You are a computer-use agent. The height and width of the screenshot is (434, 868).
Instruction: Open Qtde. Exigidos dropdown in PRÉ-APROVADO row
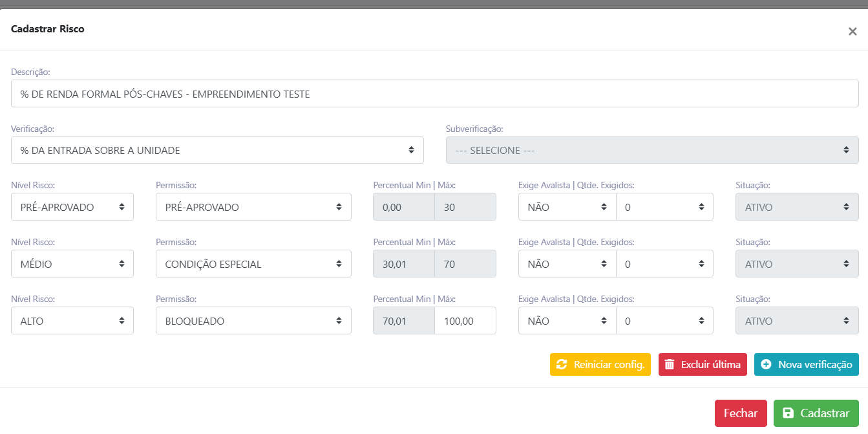click(664, 207)
